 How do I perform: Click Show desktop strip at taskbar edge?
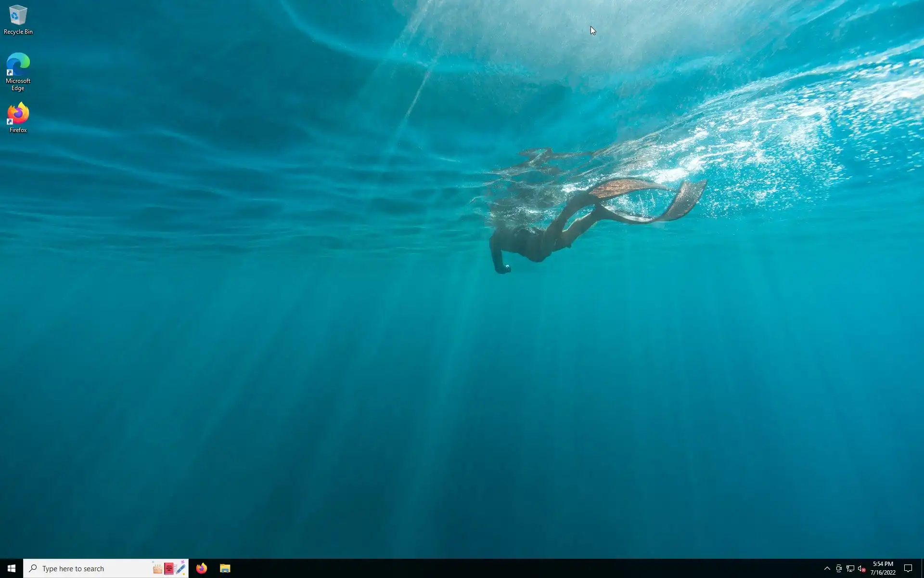point(922,568)
